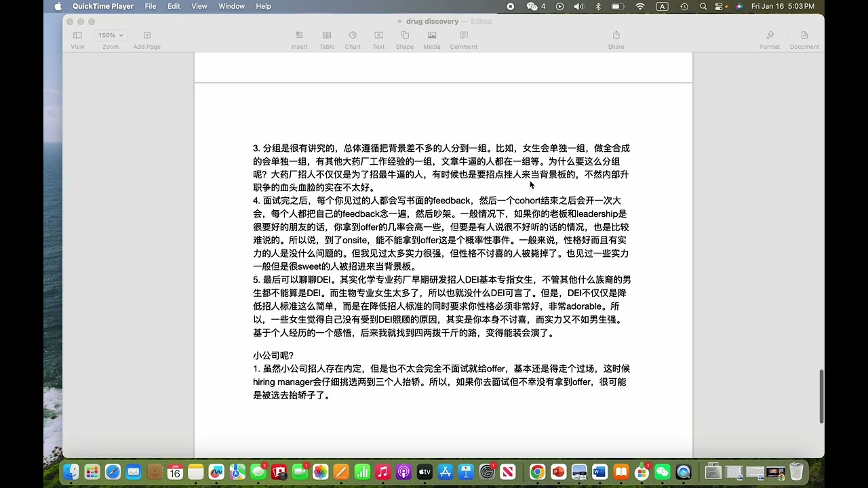Image resolution: width=868 pixels, height=488 pixels.
Task: Check the battery status icon
Action: click(618, 6)
